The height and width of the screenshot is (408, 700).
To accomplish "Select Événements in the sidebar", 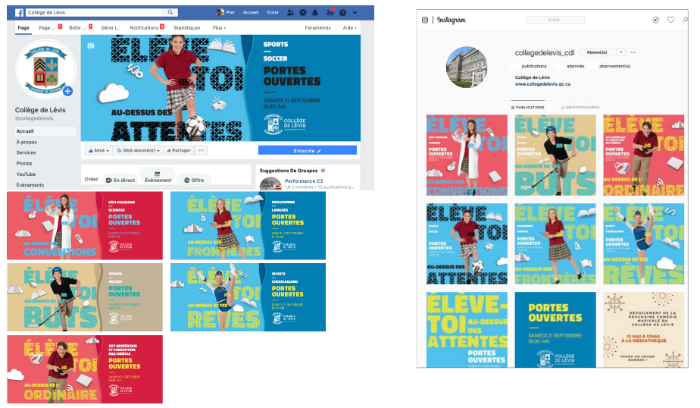I will [30, 185].
